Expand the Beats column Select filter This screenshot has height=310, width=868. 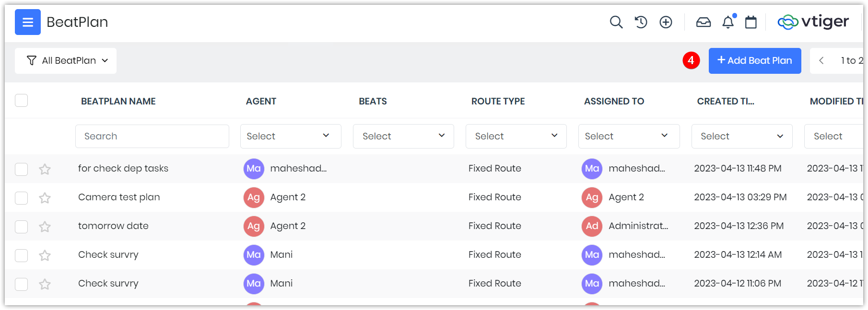403,136
